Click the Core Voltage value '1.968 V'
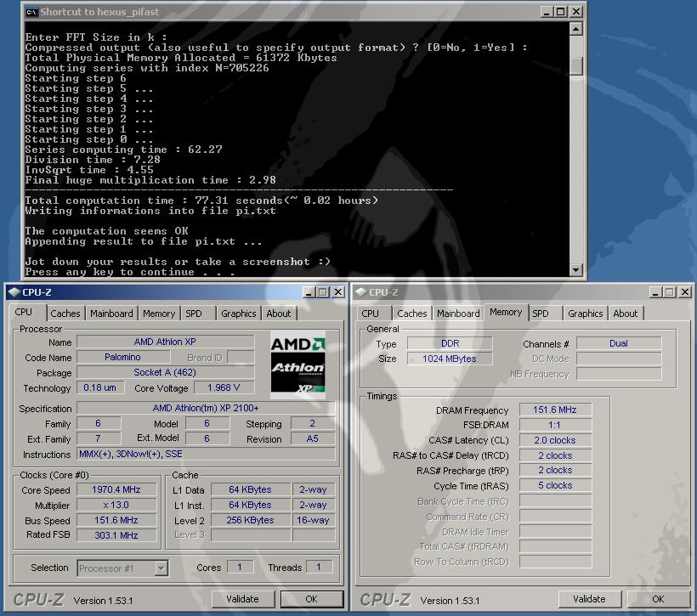The image size is (697, 616). pyautogui.click(x=224, y=387)
